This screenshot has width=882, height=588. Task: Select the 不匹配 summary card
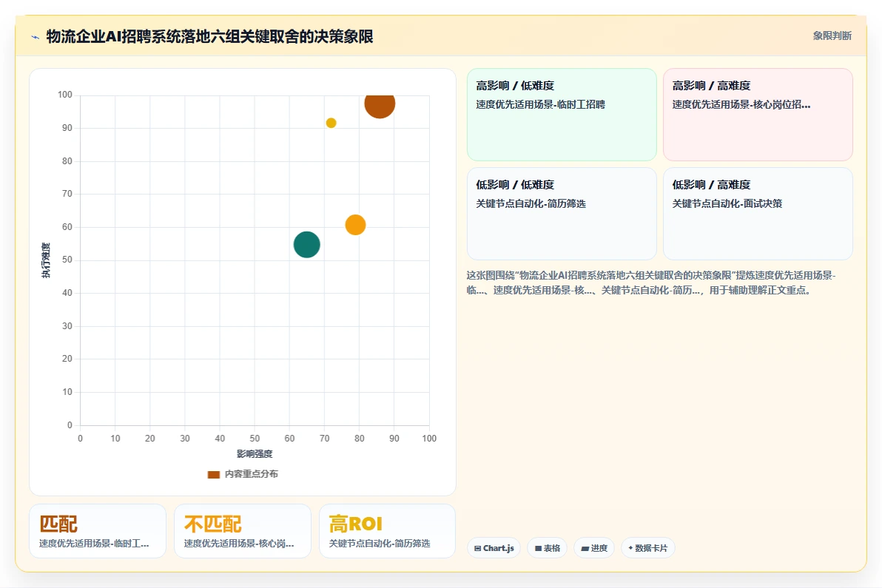[243, 530]
